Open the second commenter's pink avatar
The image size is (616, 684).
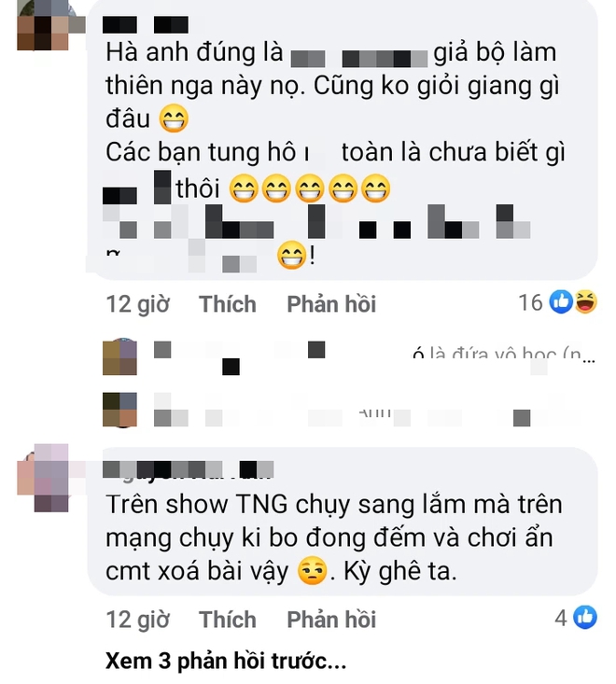click(x=43, y=478)
